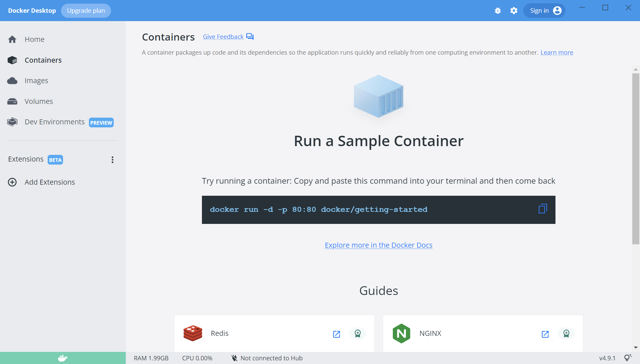Follow Explore more in the Docker Docs
Viewport: 640px width, 364px height.
click(x=378, y=245)
